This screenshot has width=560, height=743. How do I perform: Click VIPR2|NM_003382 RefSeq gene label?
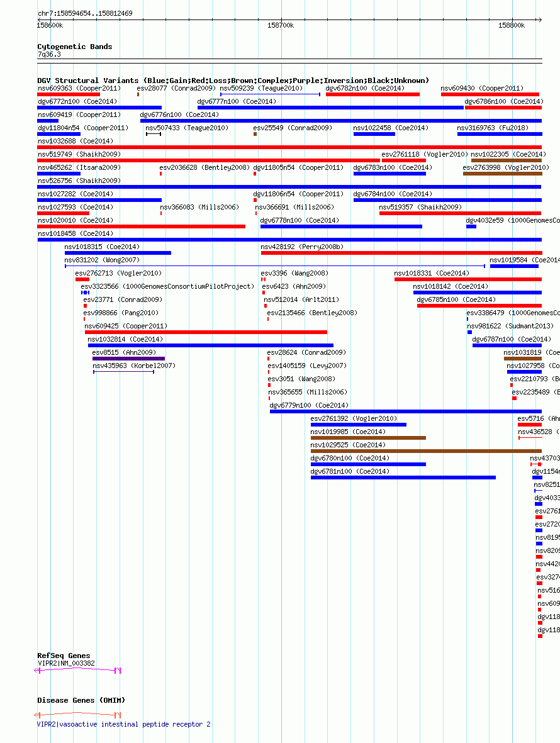(66, 664)
